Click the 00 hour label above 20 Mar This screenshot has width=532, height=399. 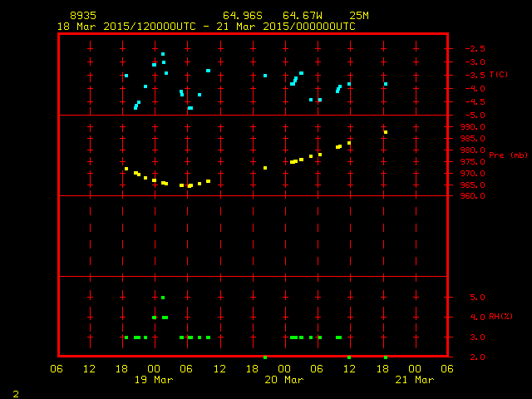click(x=284, y=369)
